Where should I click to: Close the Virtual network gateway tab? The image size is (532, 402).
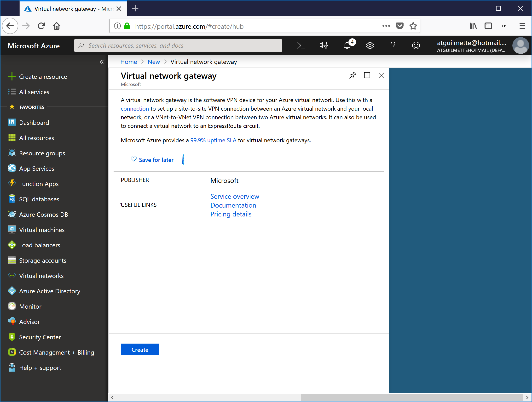pos(119,9)
